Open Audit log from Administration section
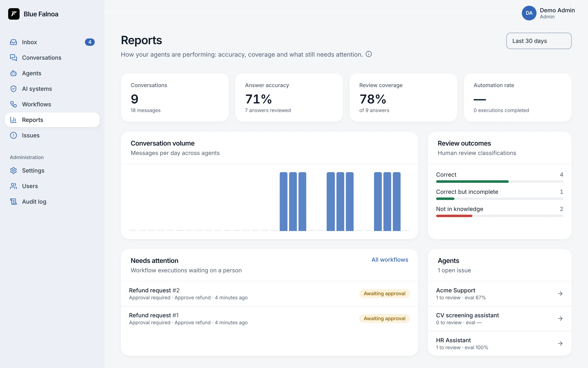The height and width of the screenshot is (368, 588). point(52,202)
